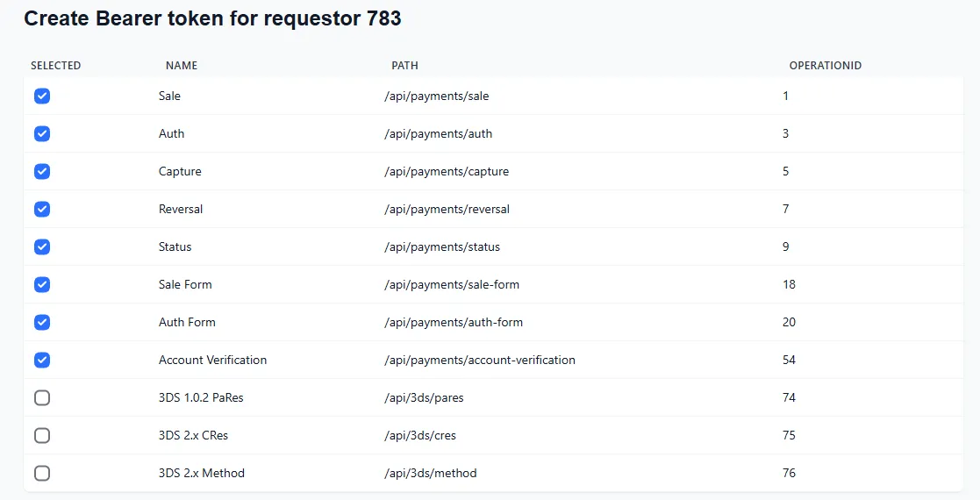
Task: Deselect the Sale Form checkbox
Action: [42, 285]
